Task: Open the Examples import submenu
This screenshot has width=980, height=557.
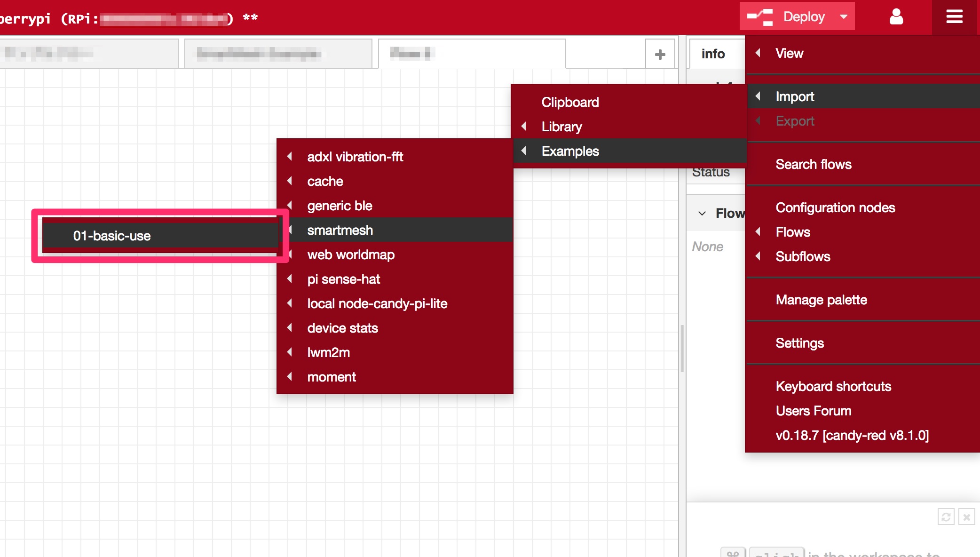Action: coord(629,151)
